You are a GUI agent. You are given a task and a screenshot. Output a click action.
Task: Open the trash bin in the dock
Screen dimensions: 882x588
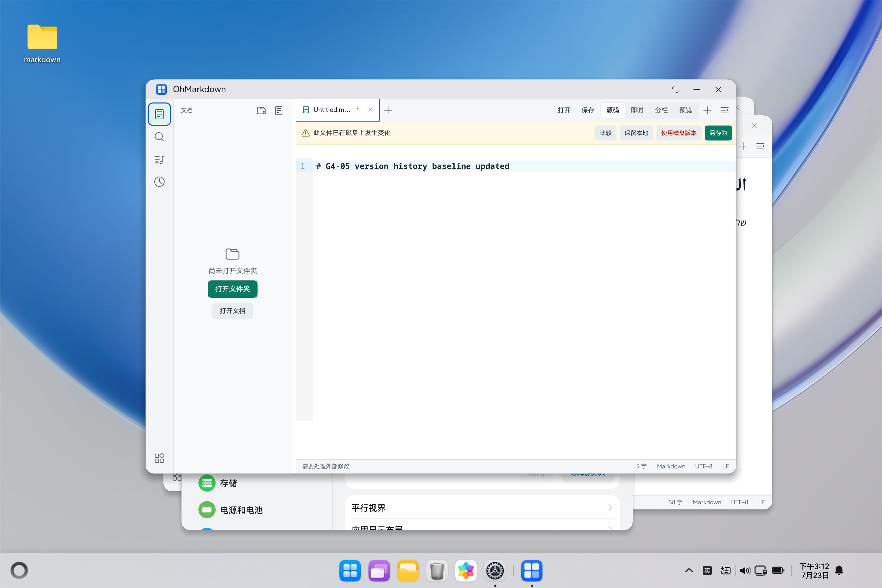tap(437, 571)
